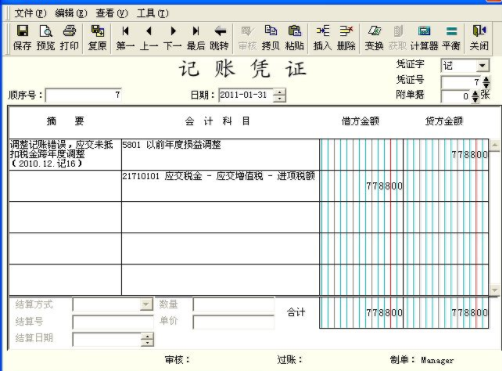The height and width of the screenshot is (371, 502).
Task: Click the 跳转 (Jump) icon
Action: (219, 38)
